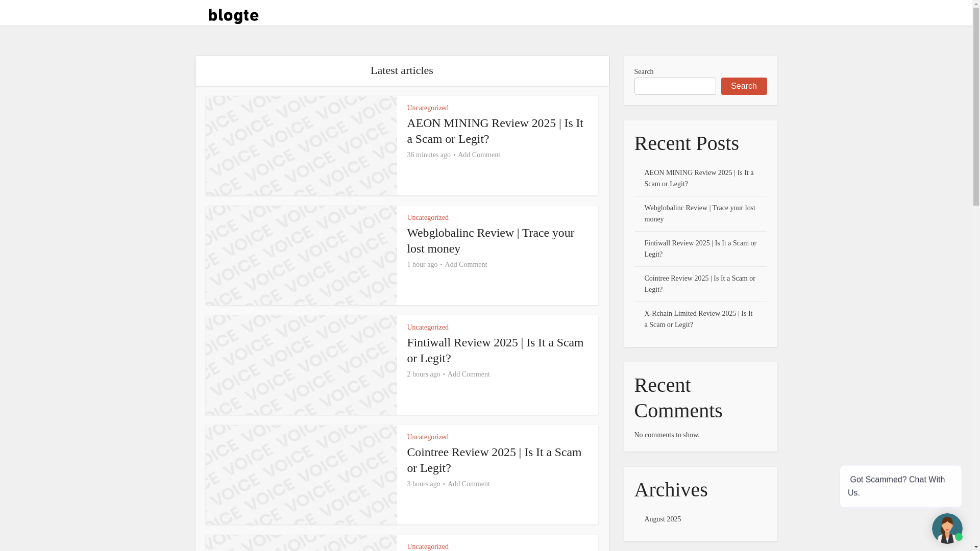Screen dimensions: 980x551
Task: Click the Cointree article thumbnail
Action: tap(301, 474)
